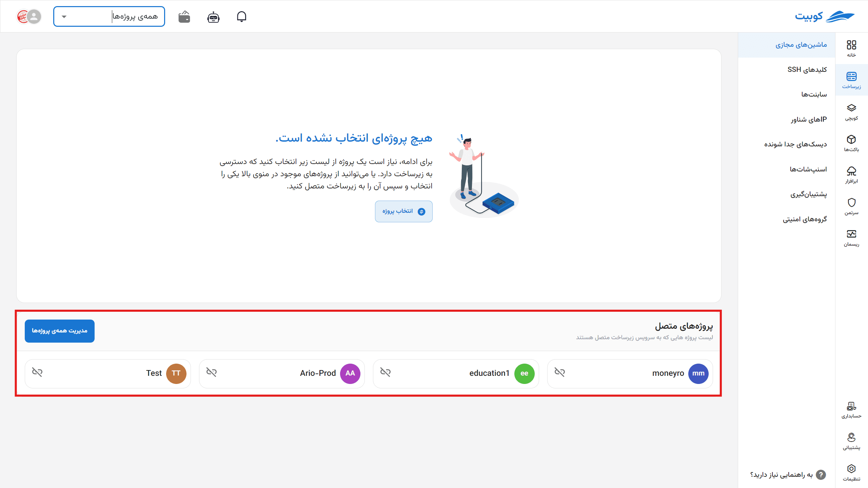
Task: Unlink the moneyro project
Action: tap(559, 372)
